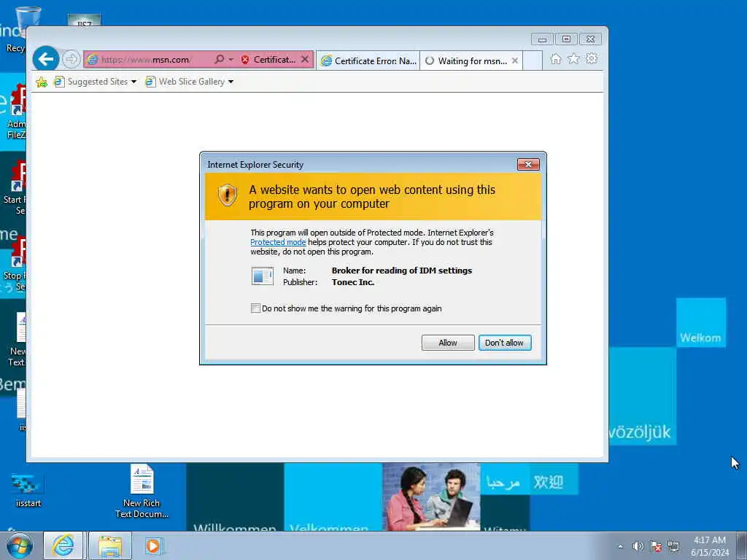Click the Action Center flag tray icon
The width and height of the screenshot is (747, 560).
coord(656,546)
